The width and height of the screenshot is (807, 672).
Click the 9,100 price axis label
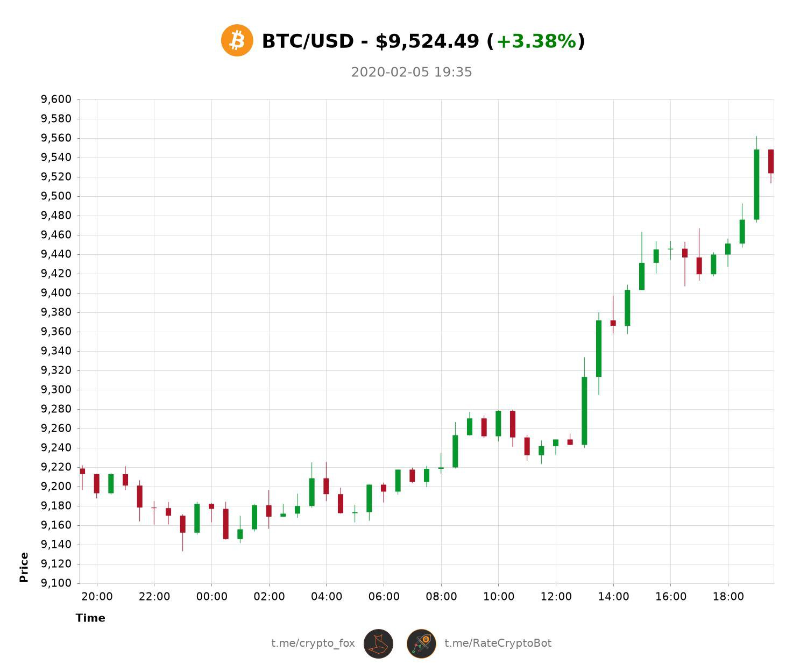(56, 583)
